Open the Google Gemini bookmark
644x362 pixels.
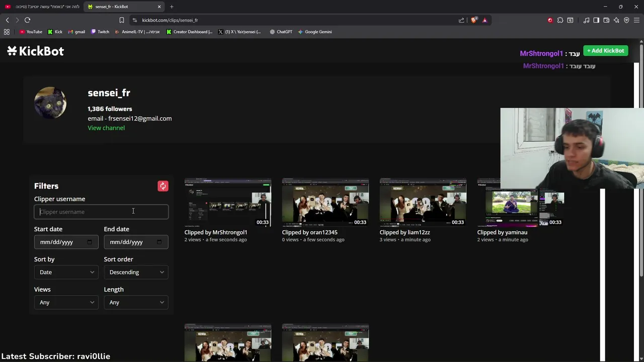314,32
